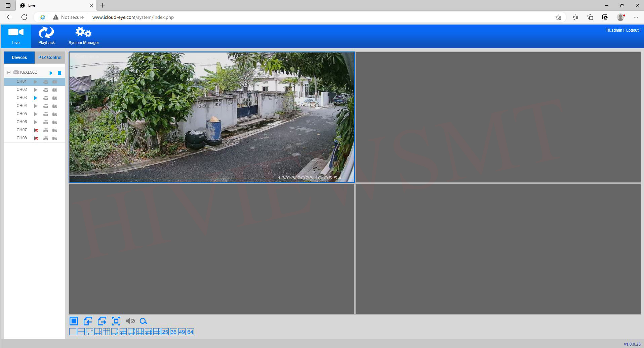The image size is (644, 348).
Task: Toggle the muted audio speaker icon
Action: (x=130, y=321)
